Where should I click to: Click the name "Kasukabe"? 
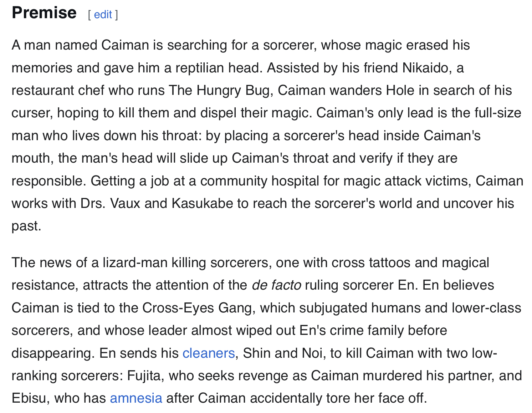point(202,203)
